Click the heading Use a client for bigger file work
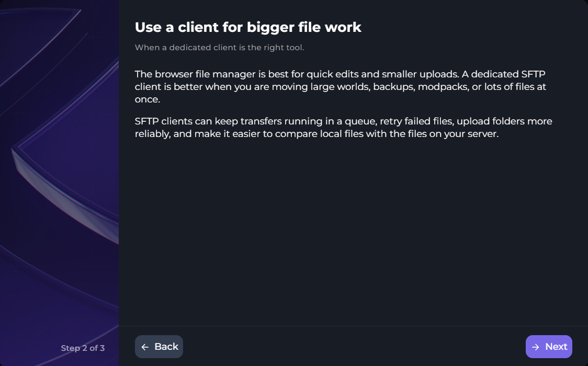Image resolution: width=588 pixels, height=366 pixels. 248,27
